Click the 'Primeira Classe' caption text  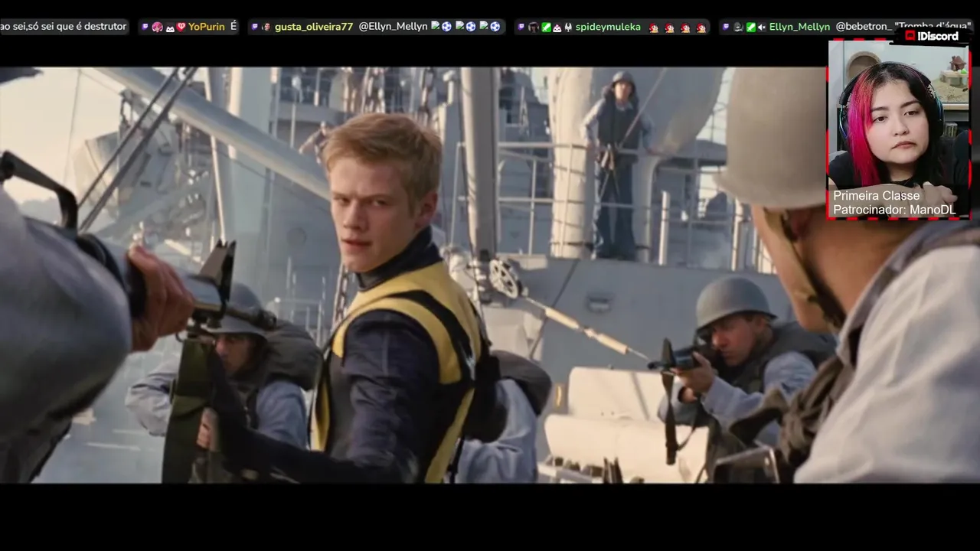click(877, 196)
